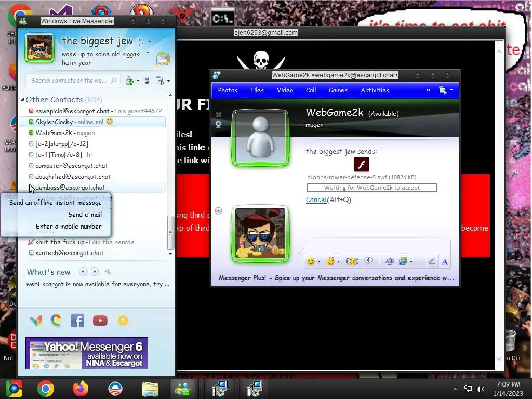Select doughified@escargot.chat contact
This screenshot has height=399, width=532.
tap(92, 177)
